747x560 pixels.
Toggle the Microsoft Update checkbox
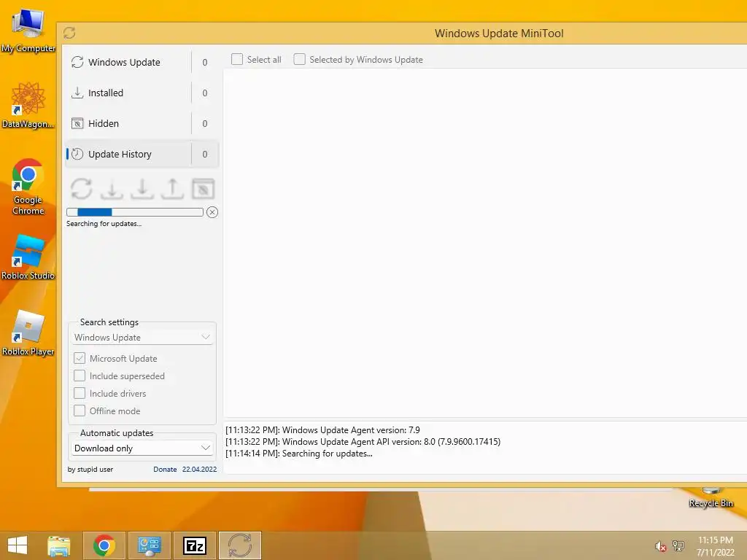pyautogui.click(x=80, y=358)
